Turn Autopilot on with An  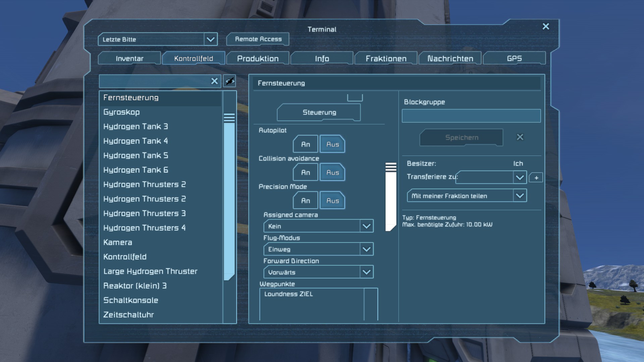(x=305, y=144)
